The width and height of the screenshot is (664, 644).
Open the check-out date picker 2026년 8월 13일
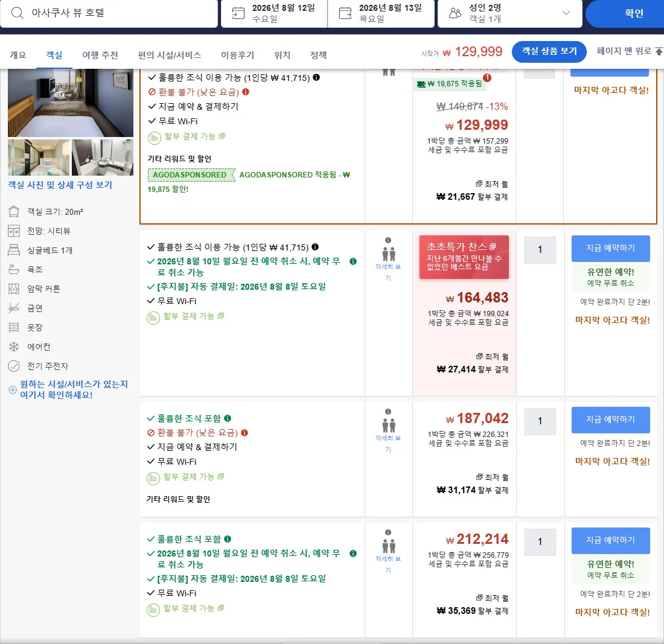coord(381,13)
